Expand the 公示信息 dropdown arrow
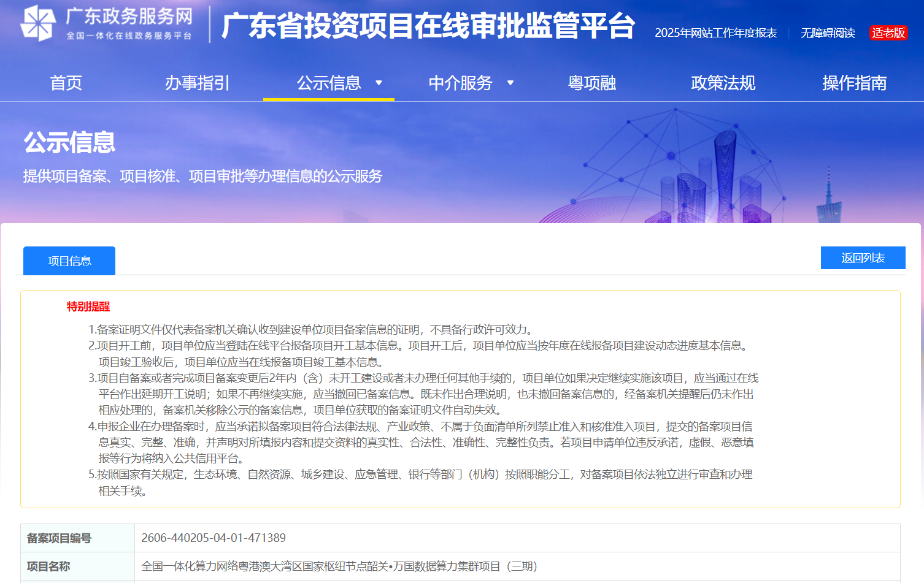 (379, 83)
